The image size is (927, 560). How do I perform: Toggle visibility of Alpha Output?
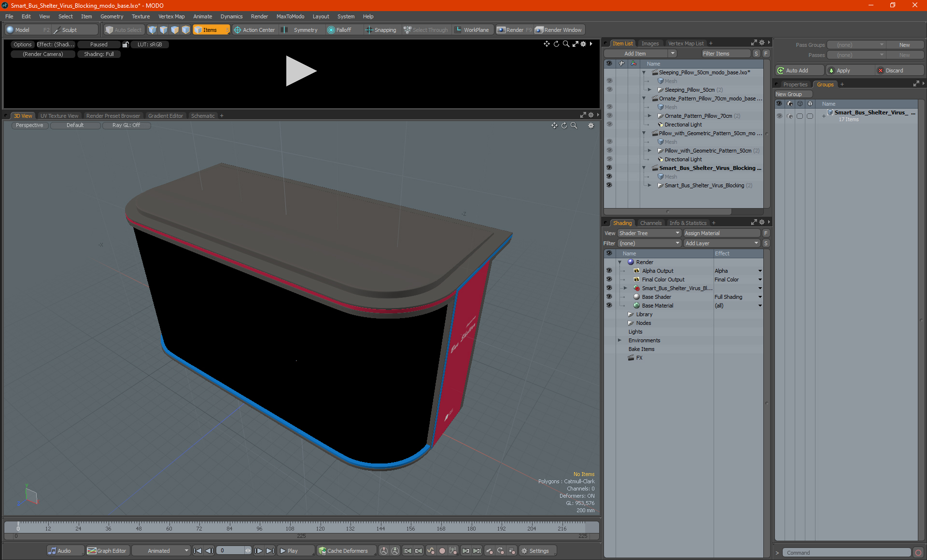click(609, 271)
